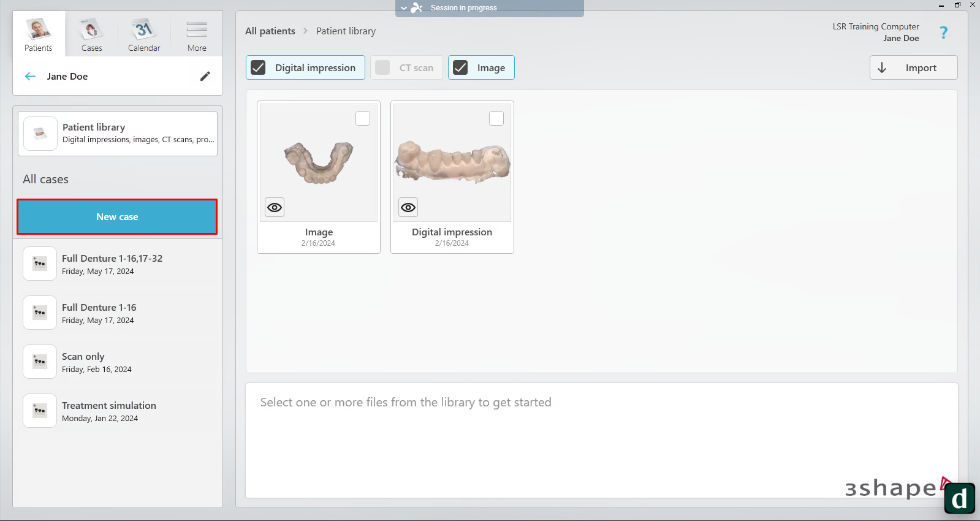Preview the Image scan with eye icon

click(275, 207)
